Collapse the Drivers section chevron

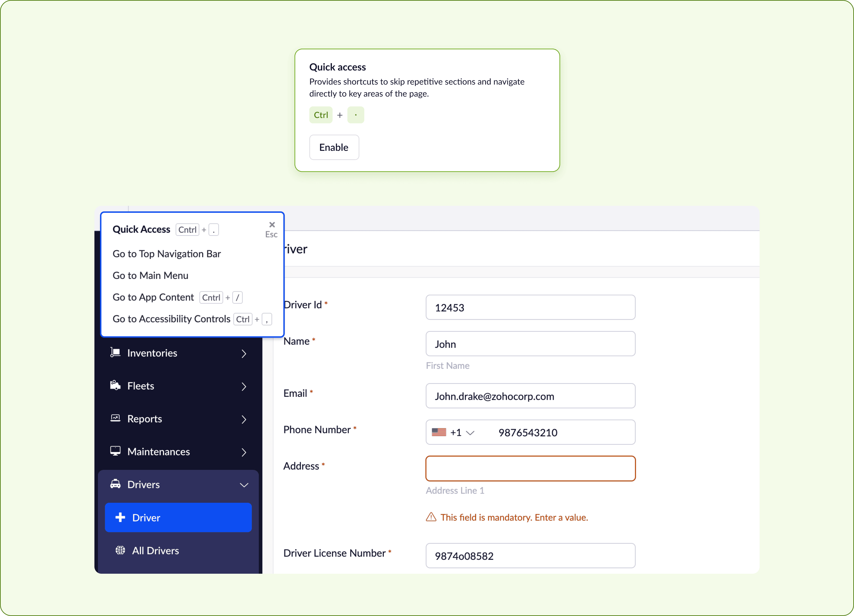click(244, 485)
